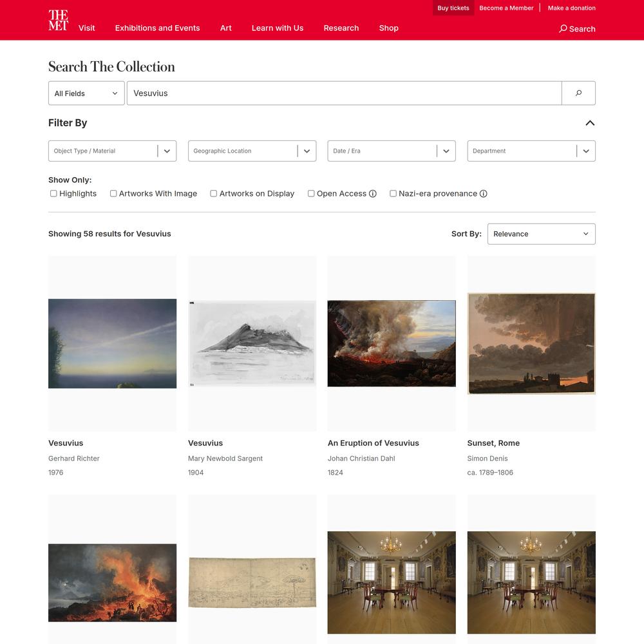Open the Research menu
Viewport: 644px width, 644px height.
pos(341,28)
